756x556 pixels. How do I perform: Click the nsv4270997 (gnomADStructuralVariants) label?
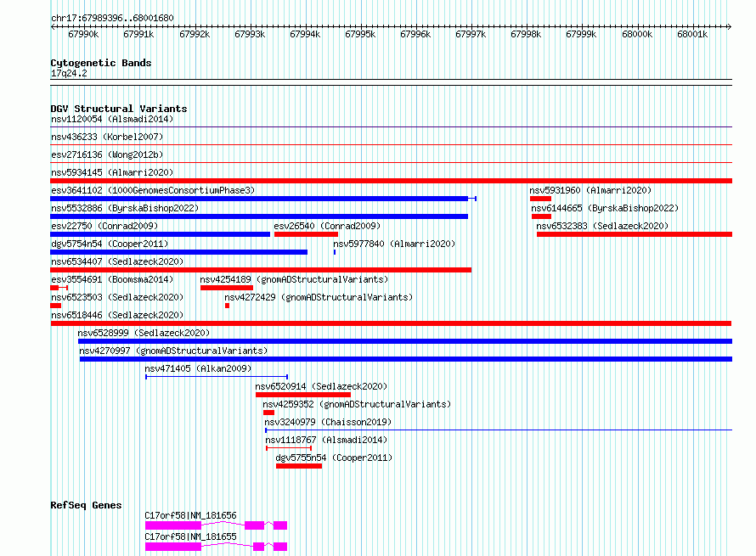173,351
